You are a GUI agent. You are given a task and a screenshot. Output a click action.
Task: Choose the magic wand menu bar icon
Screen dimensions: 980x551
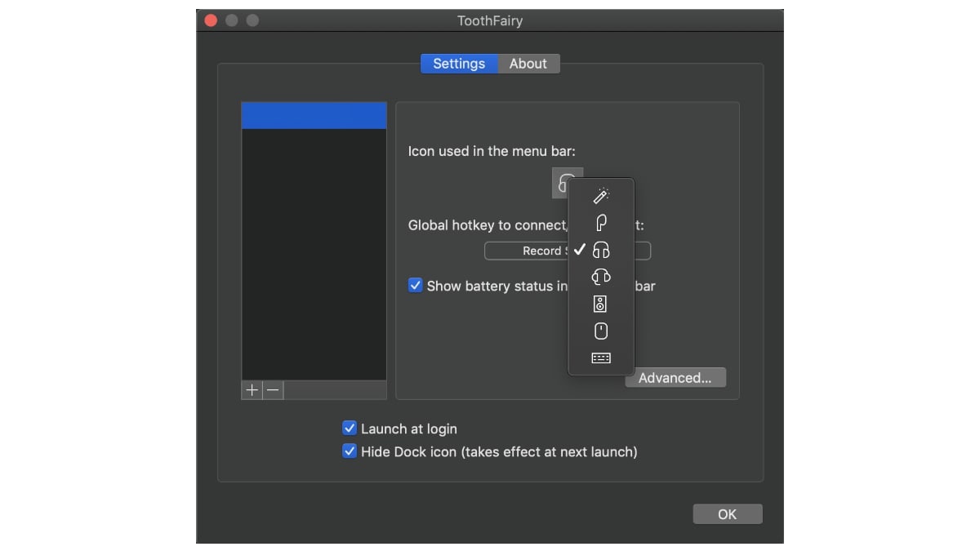click(601, 196)
